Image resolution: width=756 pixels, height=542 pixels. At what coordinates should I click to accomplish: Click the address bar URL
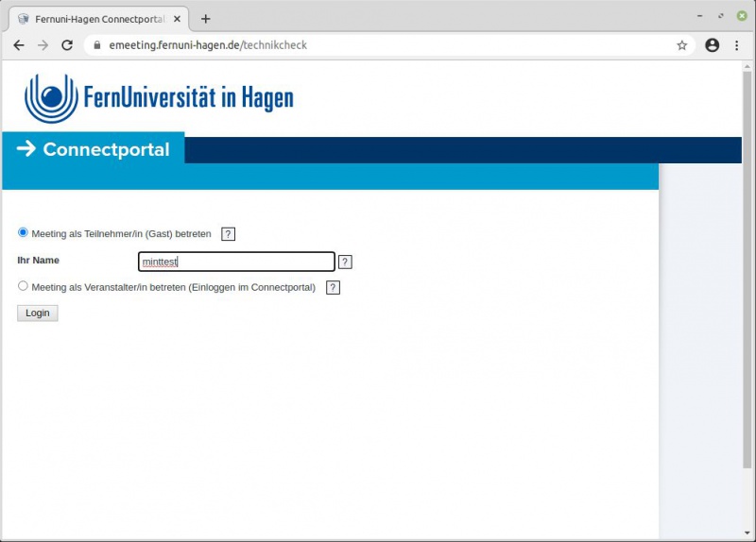pos(208,45)
